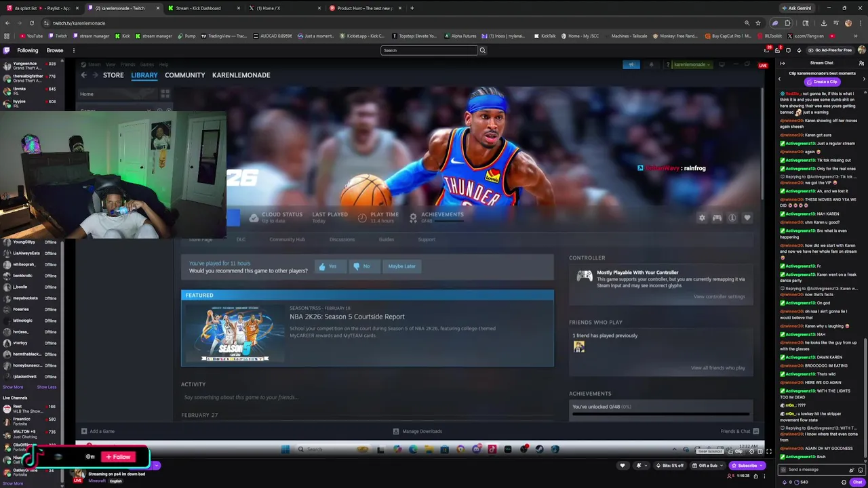Screen dimensions: 868x488
Task: Open the video player settings gear
Action: [x=751, y=451]
